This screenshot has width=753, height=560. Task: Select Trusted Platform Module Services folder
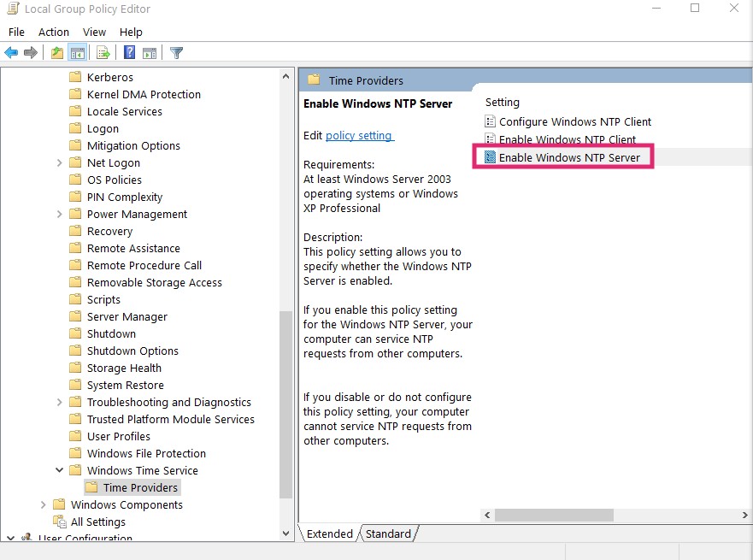click(x=170, y=419)
